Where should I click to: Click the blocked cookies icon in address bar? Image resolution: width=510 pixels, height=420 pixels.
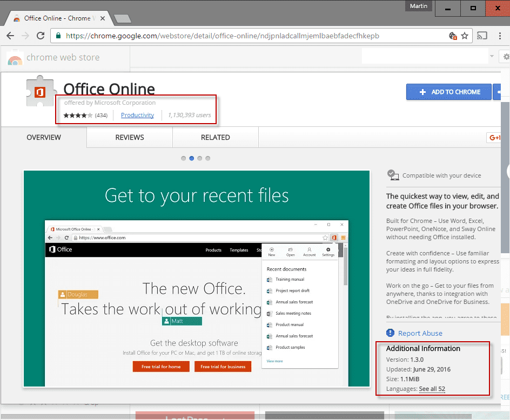coord(453,36)
